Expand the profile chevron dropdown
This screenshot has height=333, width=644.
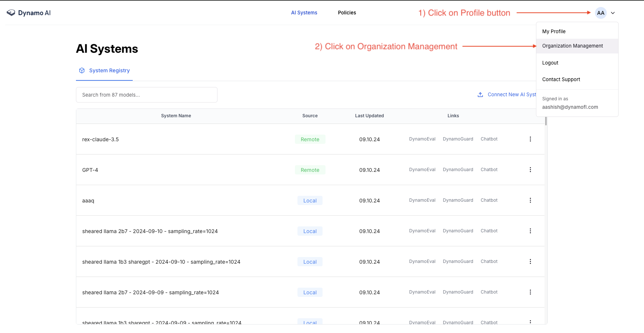[x=613, y=13]
